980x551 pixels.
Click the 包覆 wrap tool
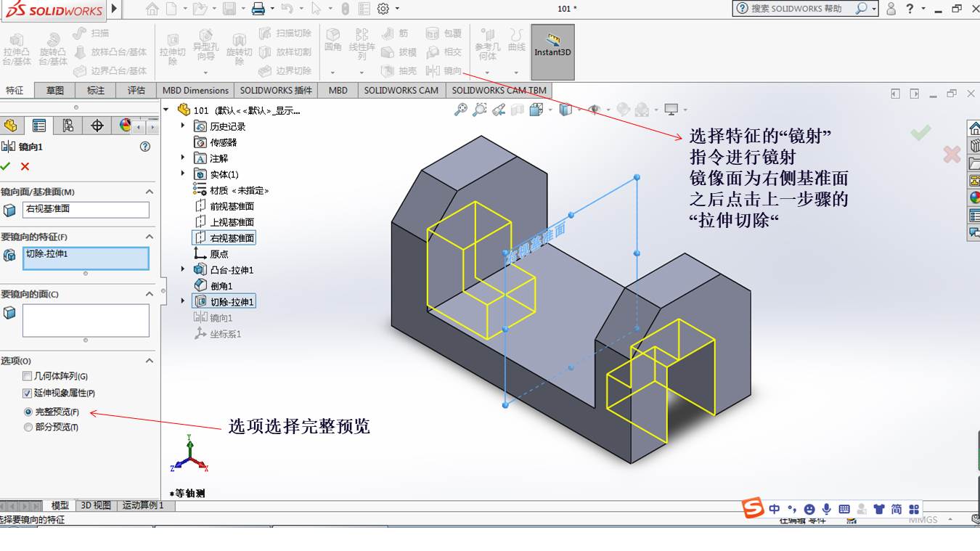tap(444, 33)
